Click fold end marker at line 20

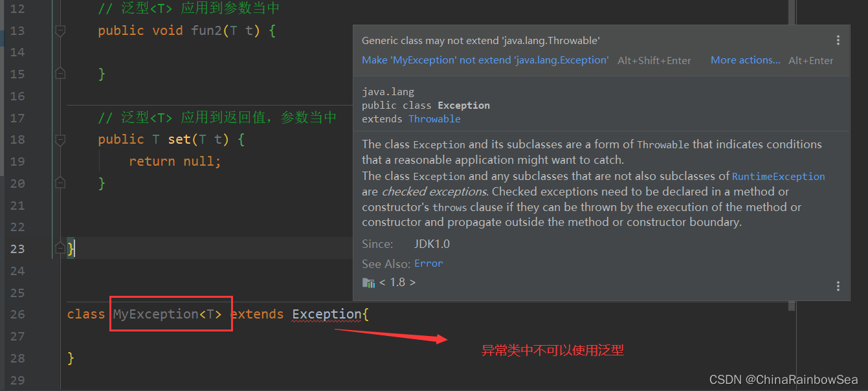[x=60, y=183]
